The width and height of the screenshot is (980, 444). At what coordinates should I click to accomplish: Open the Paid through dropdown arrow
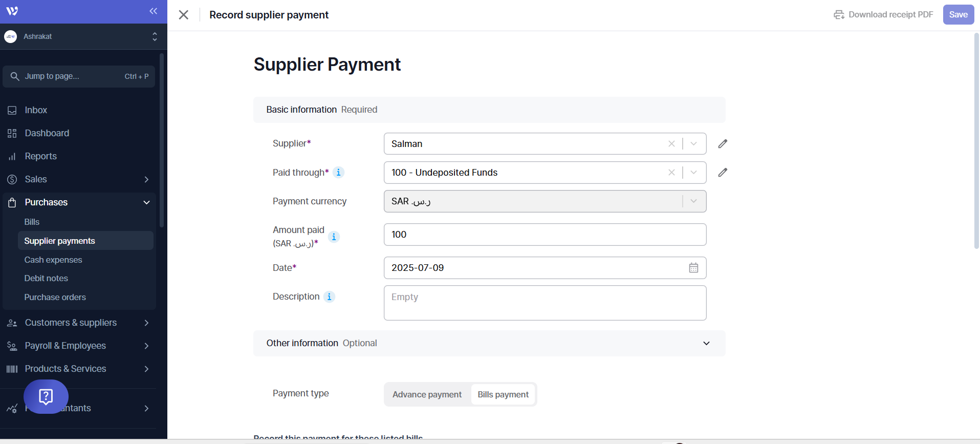693,173
